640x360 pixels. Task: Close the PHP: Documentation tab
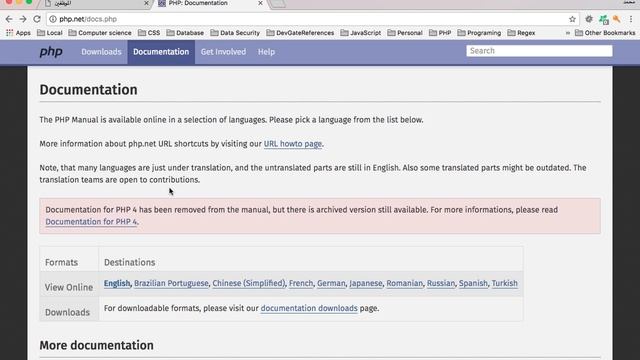pyautogui.click(x=260, y=3)
